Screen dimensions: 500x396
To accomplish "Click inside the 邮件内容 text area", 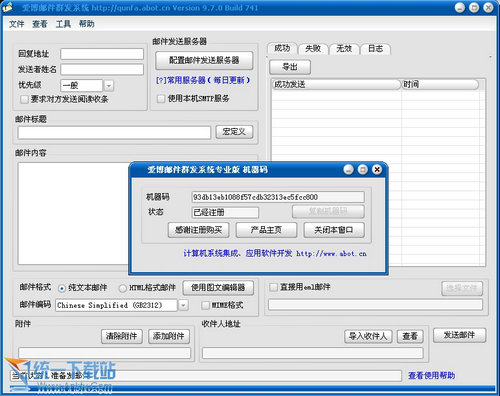I will (73, 213).
